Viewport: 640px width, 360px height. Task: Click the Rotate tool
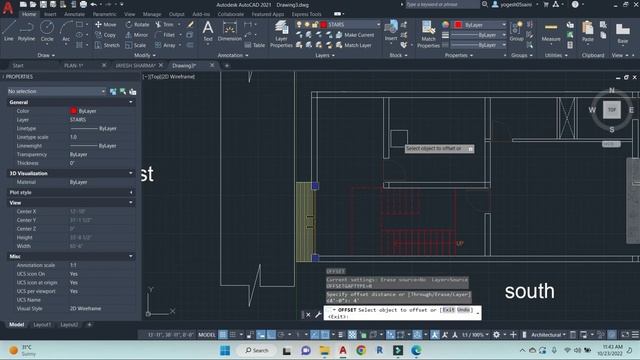[137, 24]
